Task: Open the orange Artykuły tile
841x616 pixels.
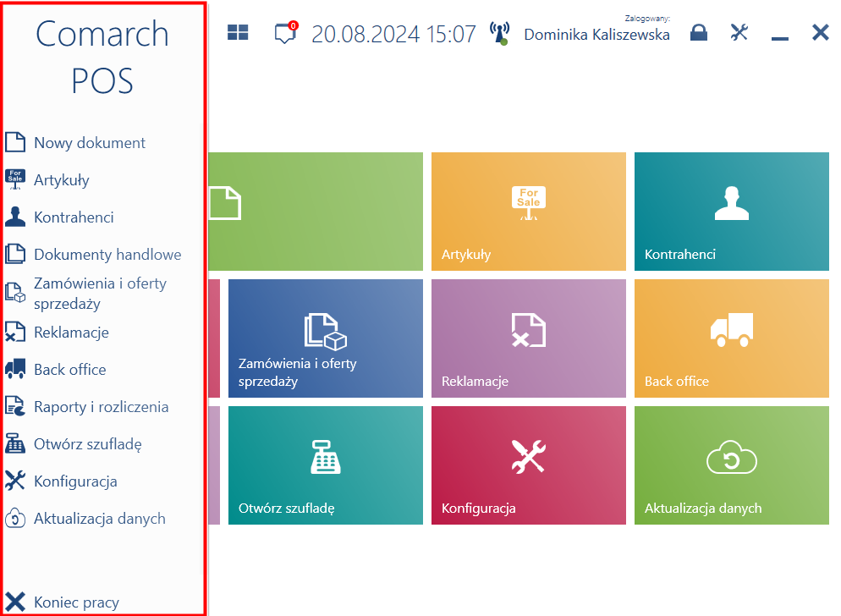Action: pyautogui.click(x=528, y=212)
